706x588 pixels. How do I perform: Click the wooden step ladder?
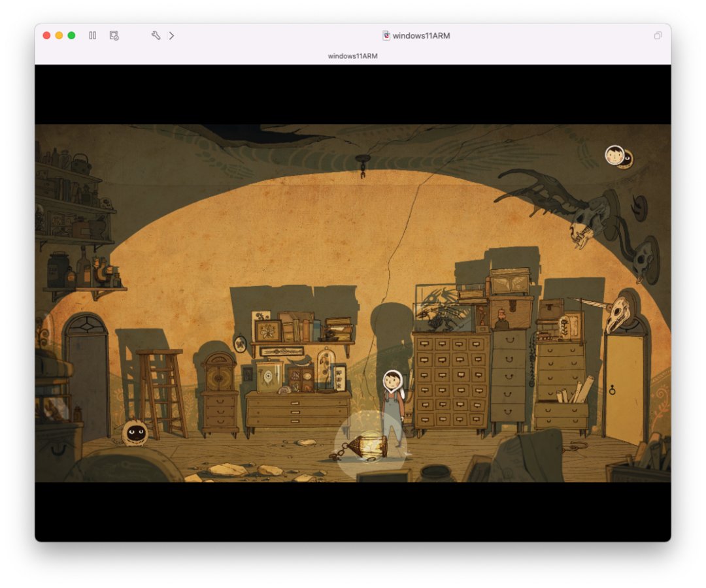tap(162, 393)
